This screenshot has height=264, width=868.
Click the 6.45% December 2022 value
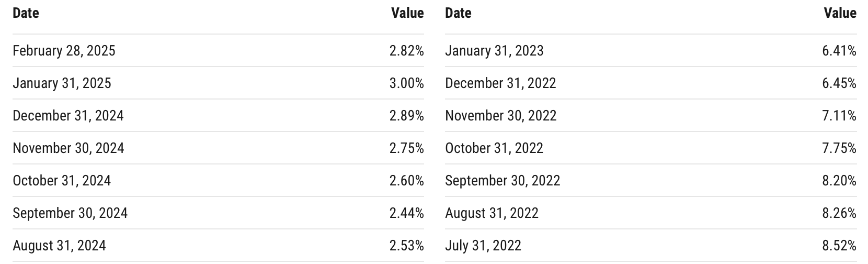pyautogui.click(x=839, y=83)
